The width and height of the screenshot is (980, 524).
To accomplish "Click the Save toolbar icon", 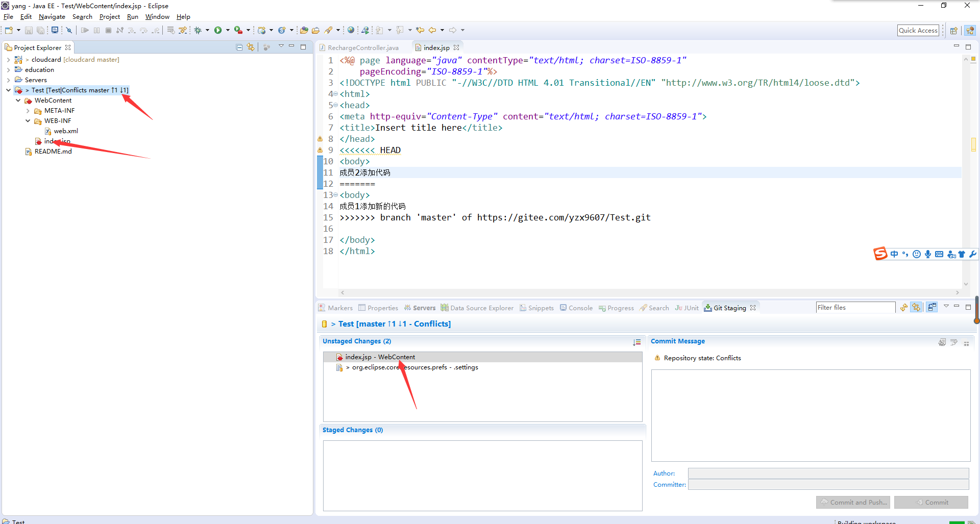I will [29, 30].
